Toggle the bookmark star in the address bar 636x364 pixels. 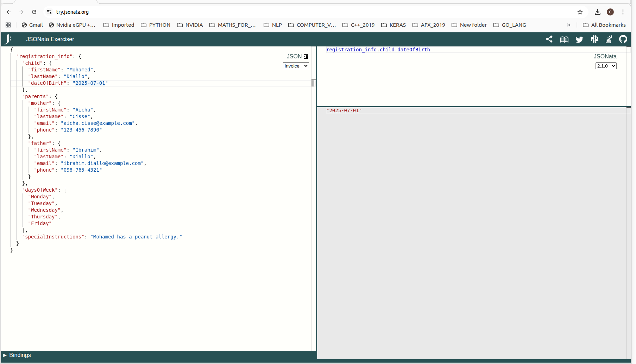[580, 12]
